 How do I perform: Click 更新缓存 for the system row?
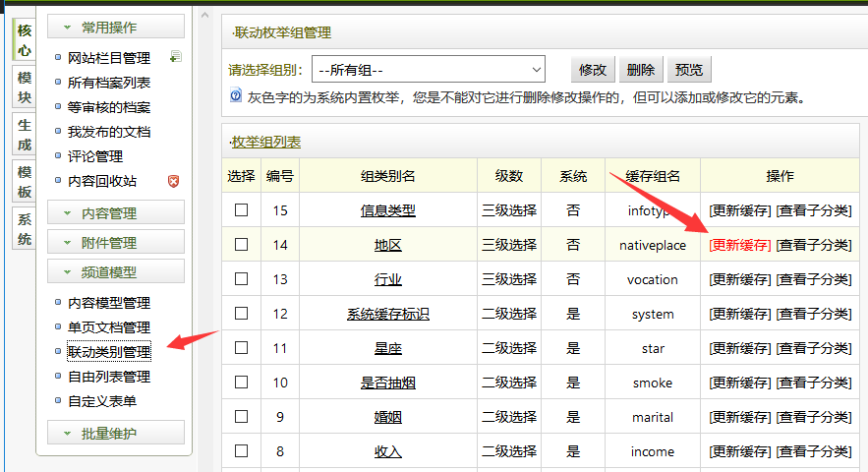click(x=739, y=314)
